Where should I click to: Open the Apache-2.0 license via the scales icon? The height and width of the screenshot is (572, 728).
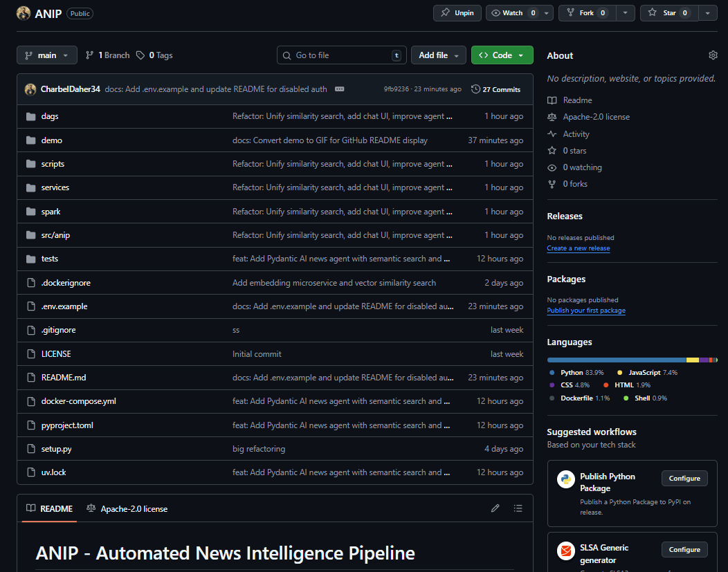(x=552, y=117)
